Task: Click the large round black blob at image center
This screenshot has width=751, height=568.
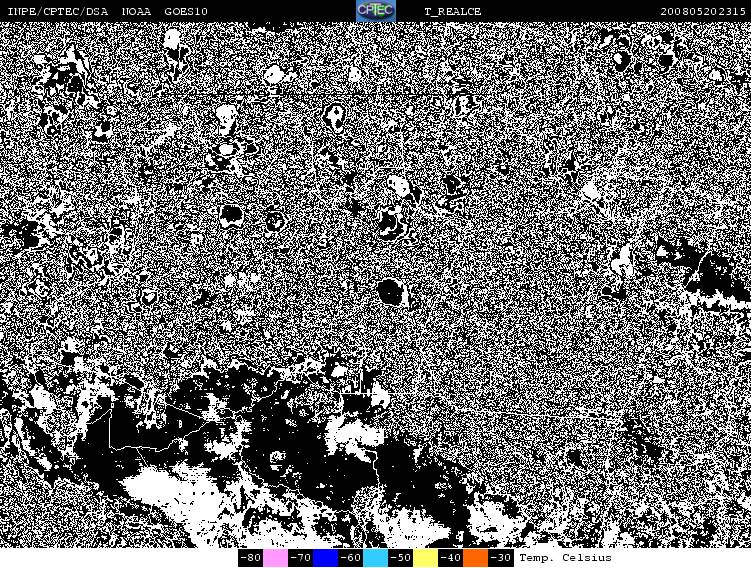Action: (391, 291)
